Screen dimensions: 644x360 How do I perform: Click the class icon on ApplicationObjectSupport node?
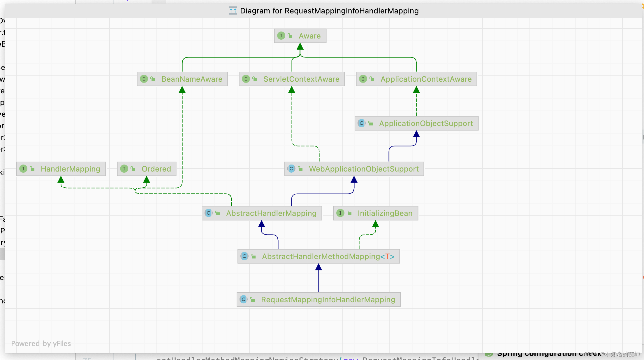point(361,123)
